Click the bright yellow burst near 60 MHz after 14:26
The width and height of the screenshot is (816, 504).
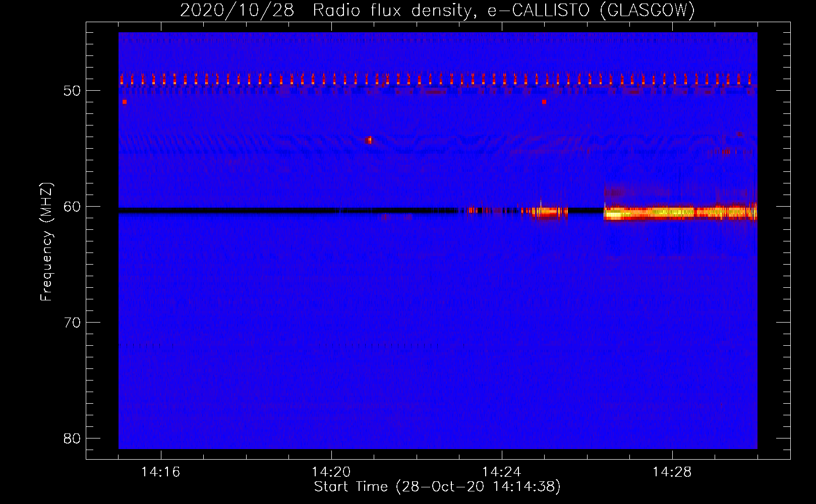pos(680,213)
